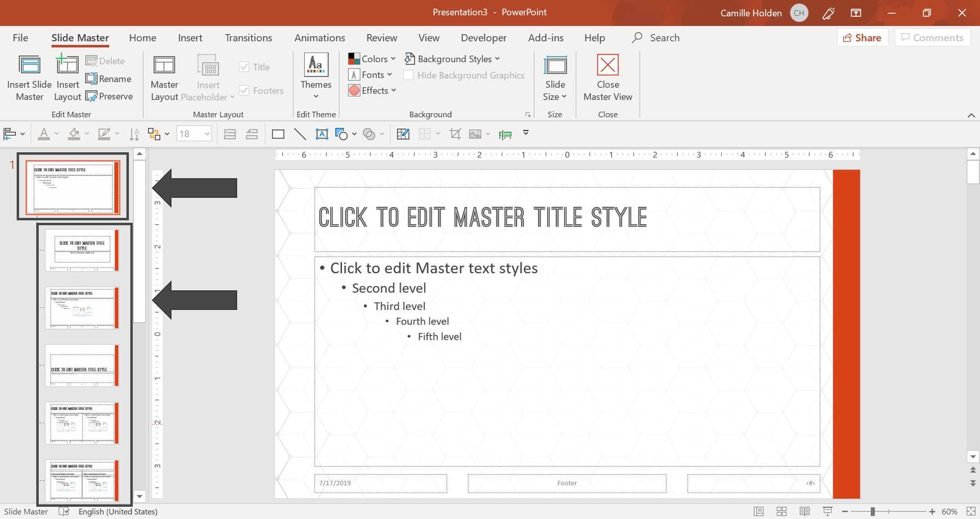Click the Insert Picture icon in the toolbar

coord(475,133)
